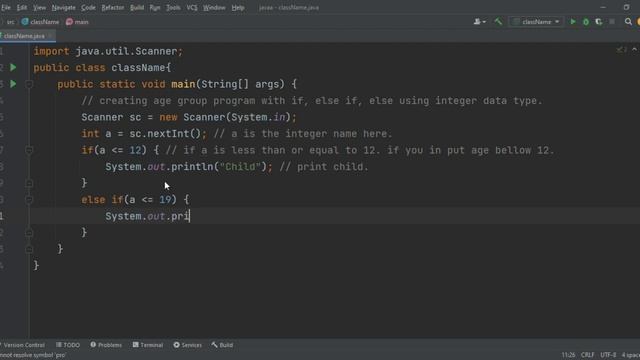640x360 pixels.
Task: Place caret at end of System.out.pri line
Action: click(x=190, y=216)
